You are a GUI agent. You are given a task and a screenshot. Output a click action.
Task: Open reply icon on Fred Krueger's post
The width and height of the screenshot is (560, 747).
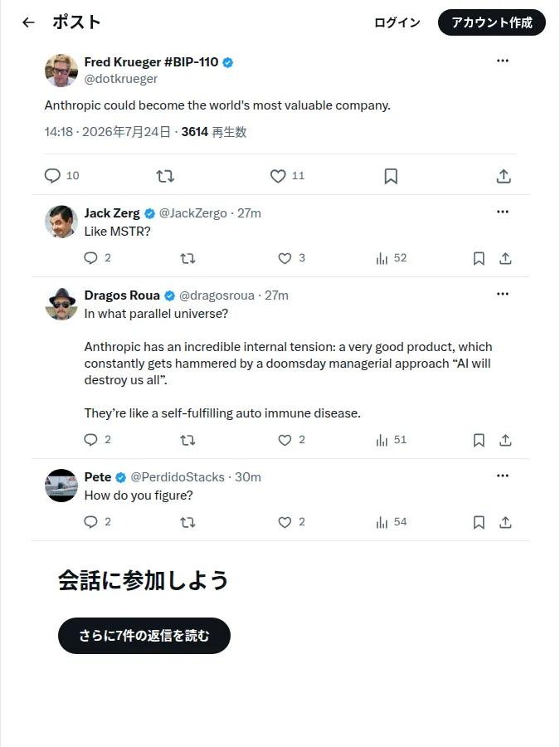52,176
